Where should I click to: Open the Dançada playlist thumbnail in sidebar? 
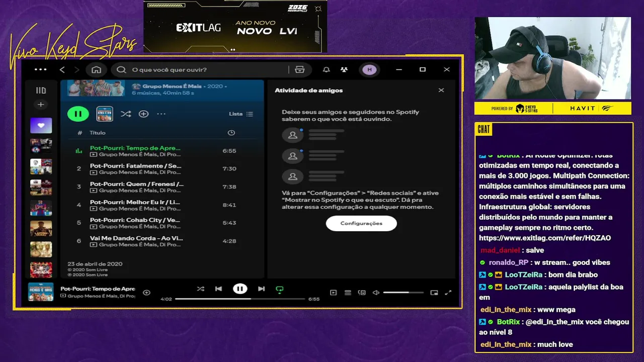41,270
